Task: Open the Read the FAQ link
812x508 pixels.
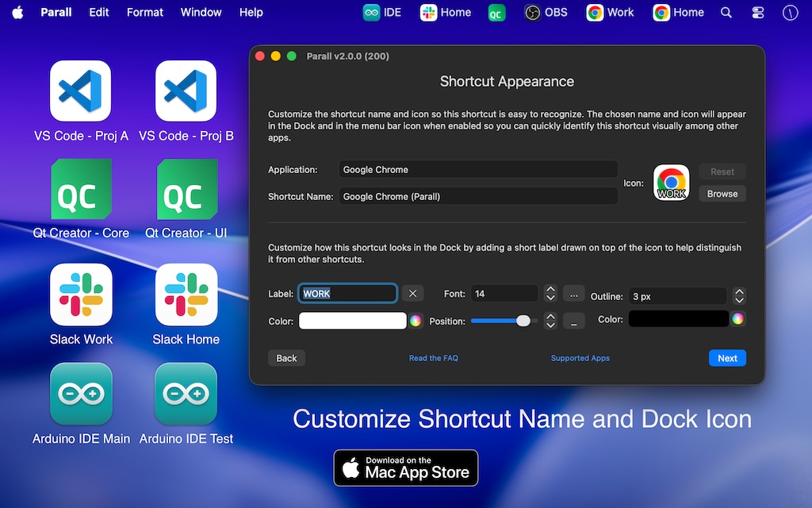Action: tap(433, 358)
